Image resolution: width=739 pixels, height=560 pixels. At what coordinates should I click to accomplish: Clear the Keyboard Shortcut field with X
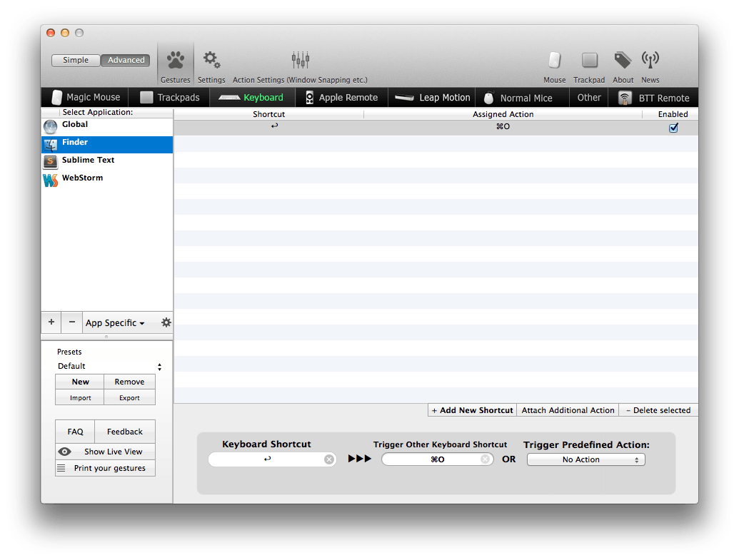[x=329, y=459]
